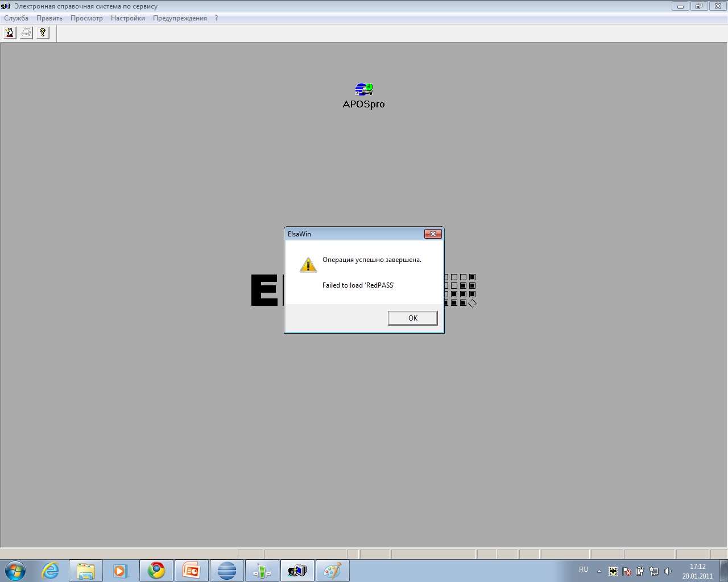Image resolution: width=728 pixels, height=582 pixels.
Task: Open Google Chrome from the taskbar
Action: click(156, 571)
